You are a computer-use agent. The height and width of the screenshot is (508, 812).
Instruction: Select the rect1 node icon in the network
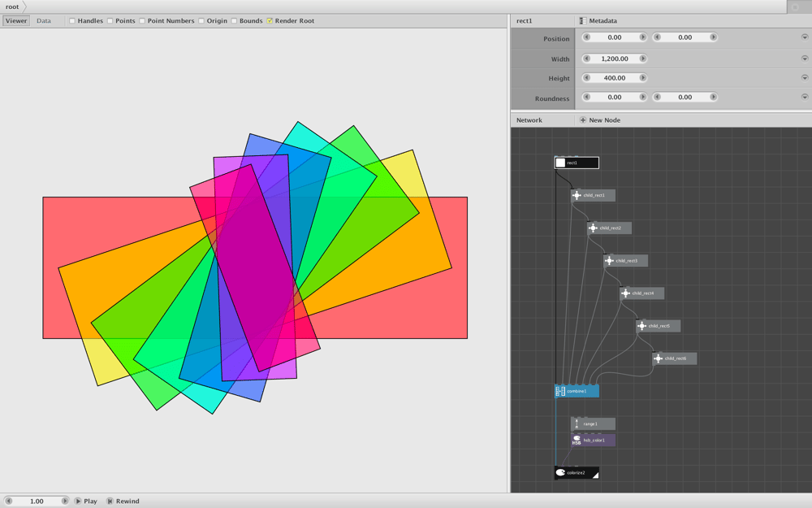(560, 163)
